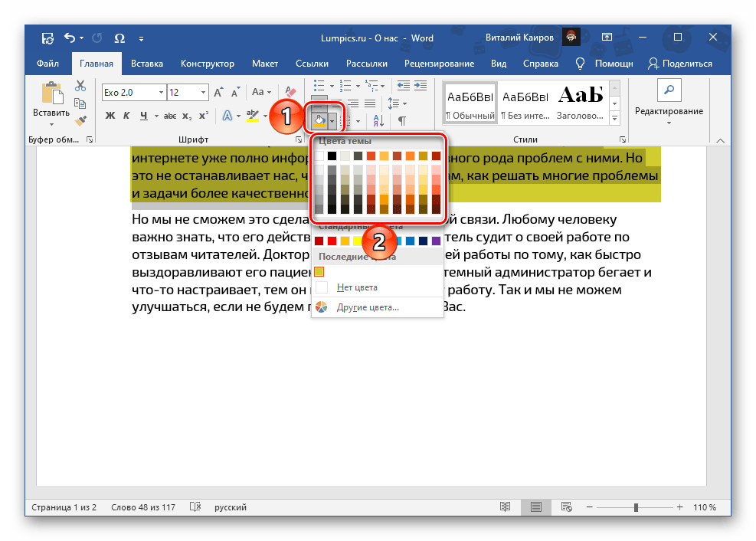The width and height of the screenshot is (756, 541).
Task: Switch to the Рецензирование tab
Action: click(440, 64)
